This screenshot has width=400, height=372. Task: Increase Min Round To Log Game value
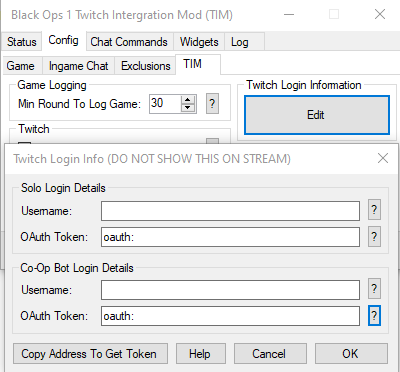pos(188,100)
